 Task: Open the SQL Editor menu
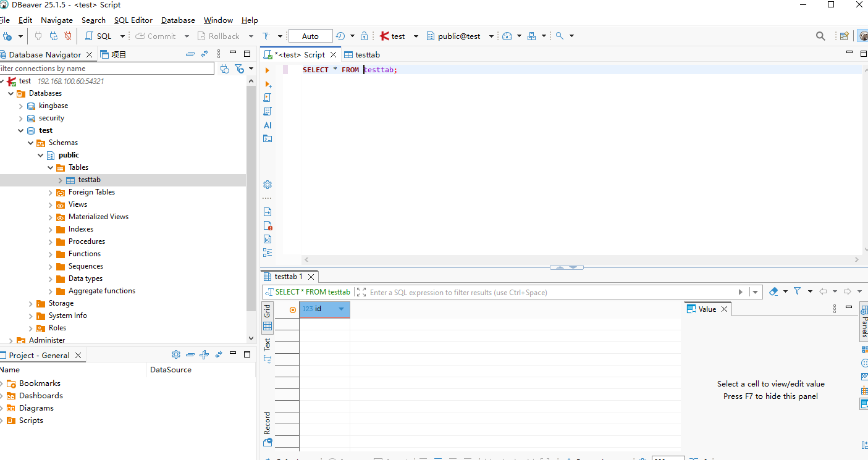133,20
